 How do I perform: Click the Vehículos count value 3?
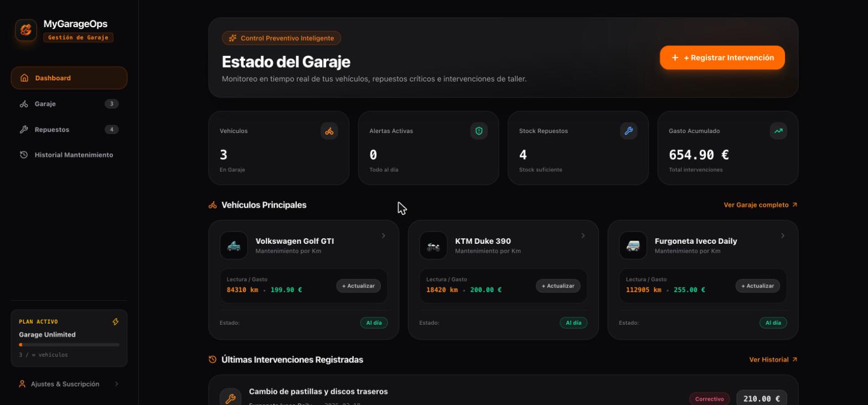point(224,155)
